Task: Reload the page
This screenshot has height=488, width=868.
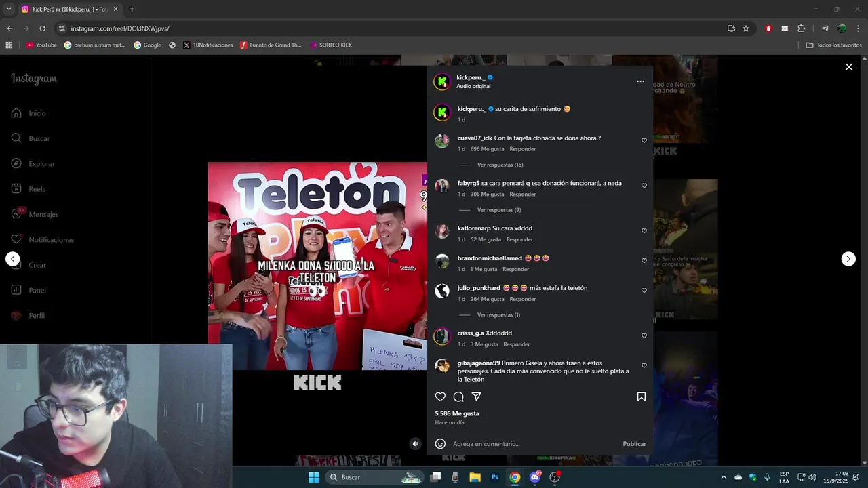Action: (42, 28)
